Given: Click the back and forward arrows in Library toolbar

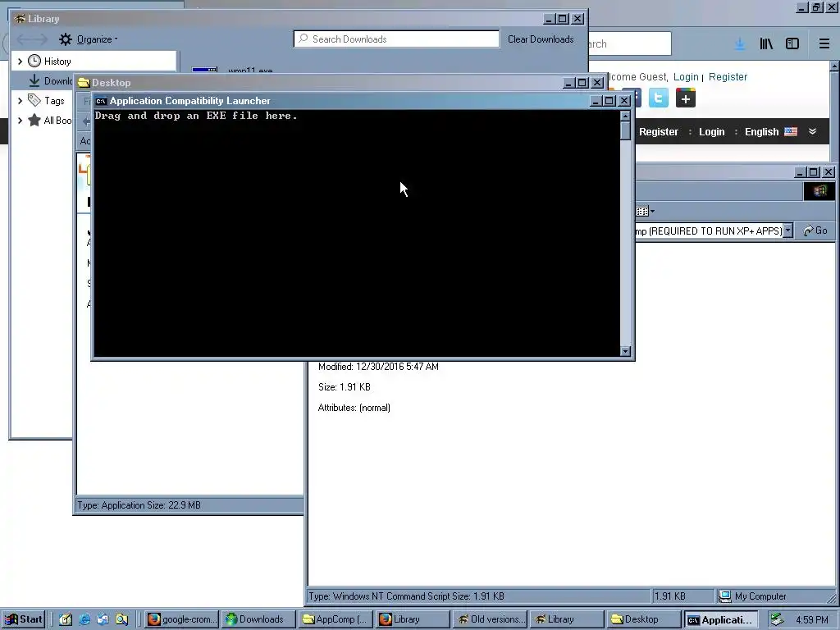Looking at the screenshot, I should click(x=32, y=39).
